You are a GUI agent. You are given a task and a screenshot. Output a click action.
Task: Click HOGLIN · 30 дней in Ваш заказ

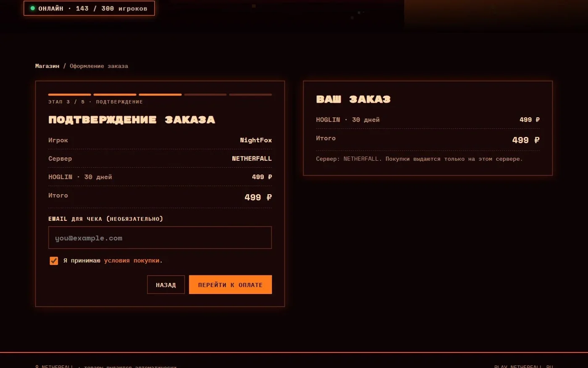348,120
